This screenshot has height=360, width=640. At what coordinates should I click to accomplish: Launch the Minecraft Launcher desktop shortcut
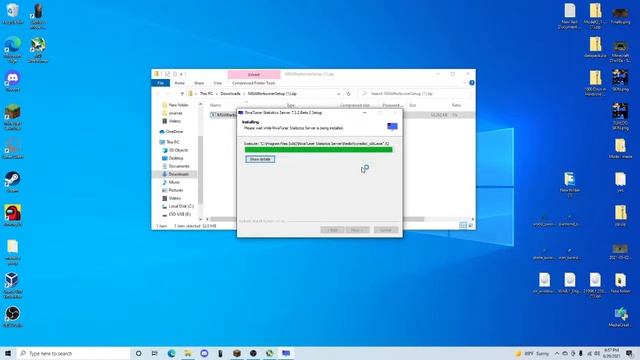pos(13,117)
